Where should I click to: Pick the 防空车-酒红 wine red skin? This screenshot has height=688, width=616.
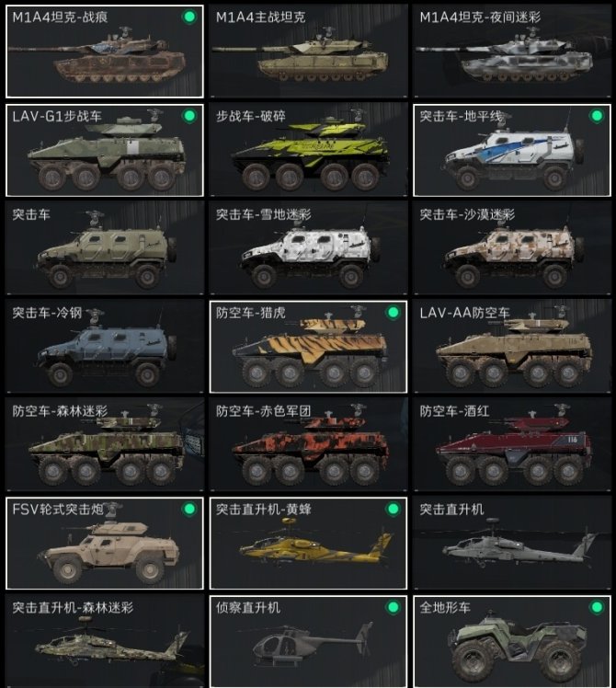click(512, 445)
